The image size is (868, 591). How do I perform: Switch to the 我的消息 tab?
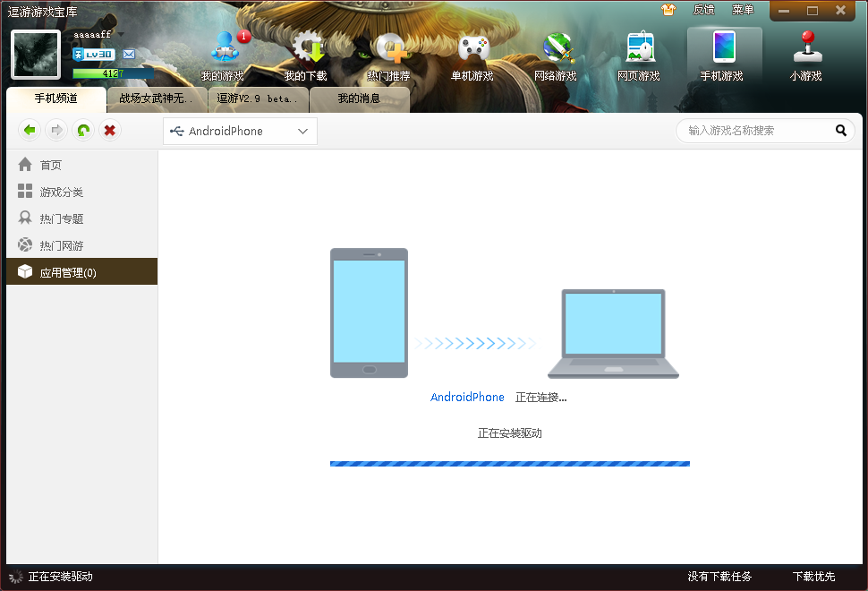(359, 98)
